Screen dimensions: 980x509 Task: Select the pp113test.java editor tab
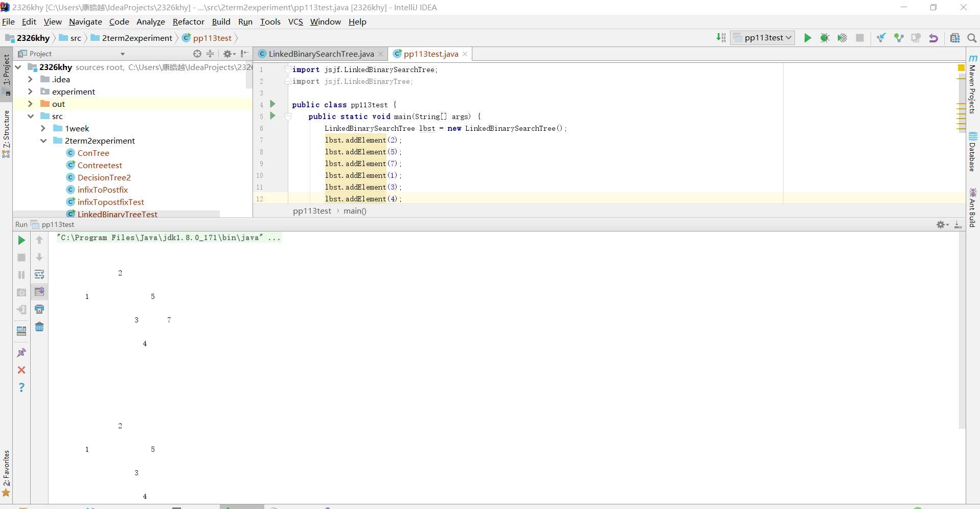[430, 54]
